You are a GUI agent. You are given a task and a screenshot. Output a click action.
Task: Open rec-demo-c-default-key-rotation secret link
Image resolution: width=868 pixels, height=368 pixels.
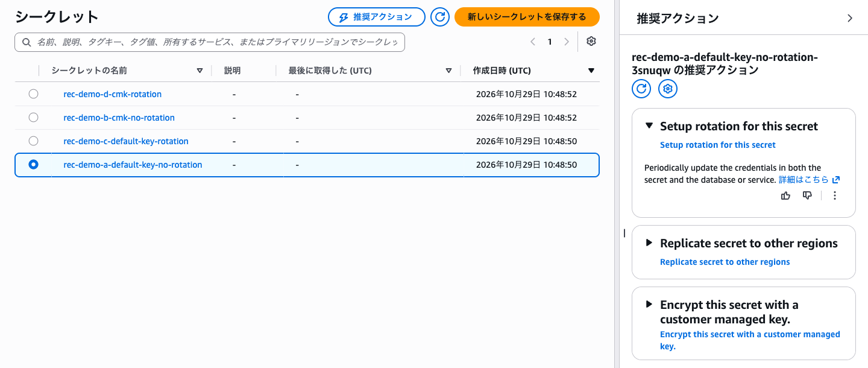tap(126, 141)
